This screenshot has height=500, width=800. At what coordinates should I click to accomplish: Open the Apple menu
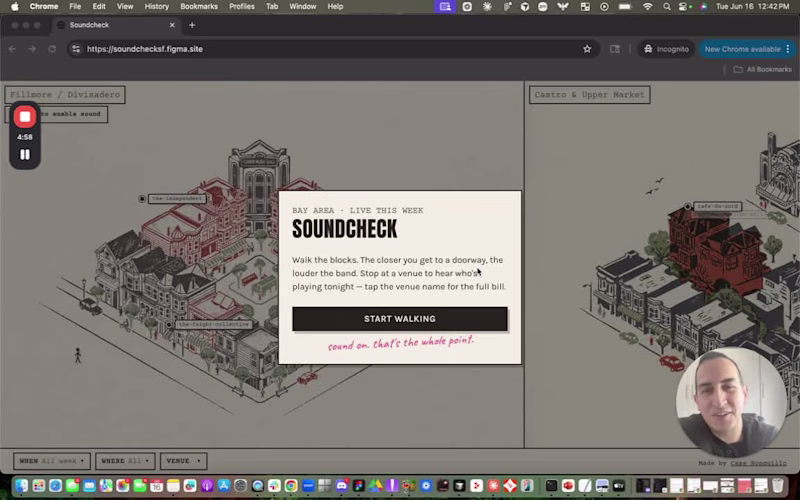[x=15, y=7]
